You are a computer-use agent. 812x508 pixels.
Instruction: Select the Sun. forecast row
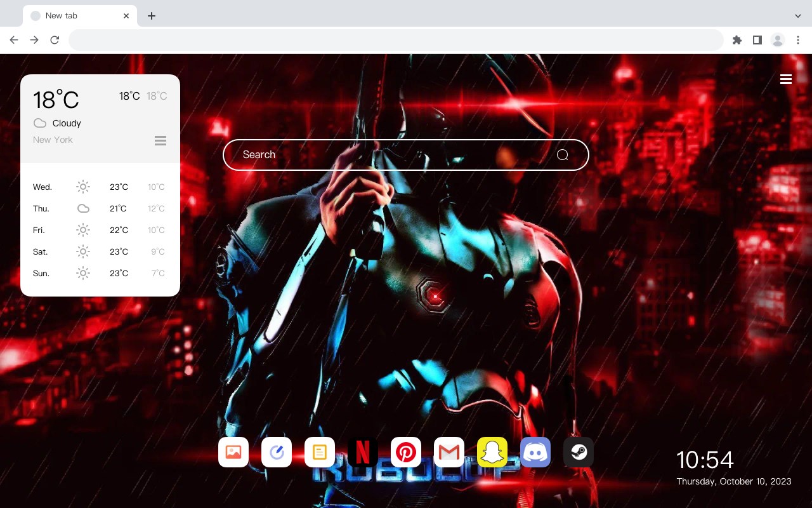(x=99, y=273)
